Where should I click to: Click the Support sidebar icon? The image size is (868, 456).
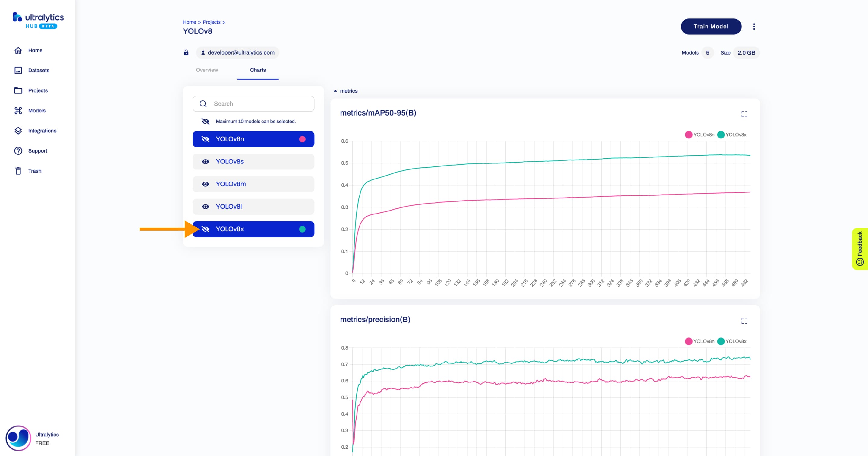click(18, 150)
